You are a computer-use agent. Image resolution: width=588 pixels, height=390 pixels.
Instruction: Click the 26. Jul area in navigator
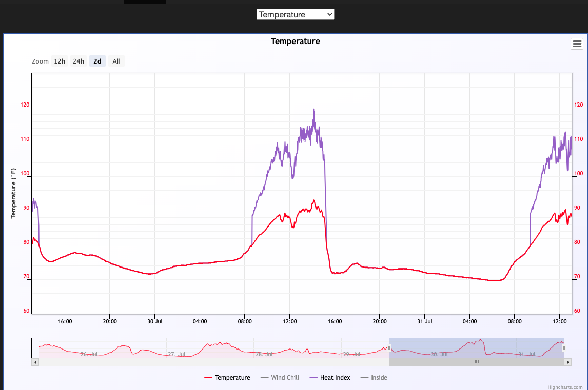(89, 354)
